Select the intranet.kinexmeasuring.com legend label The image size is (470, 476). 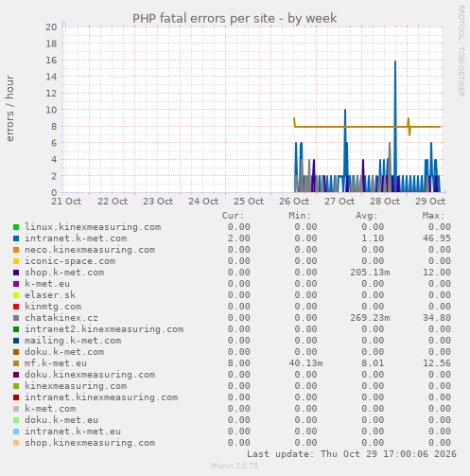(x=101, y=397)
